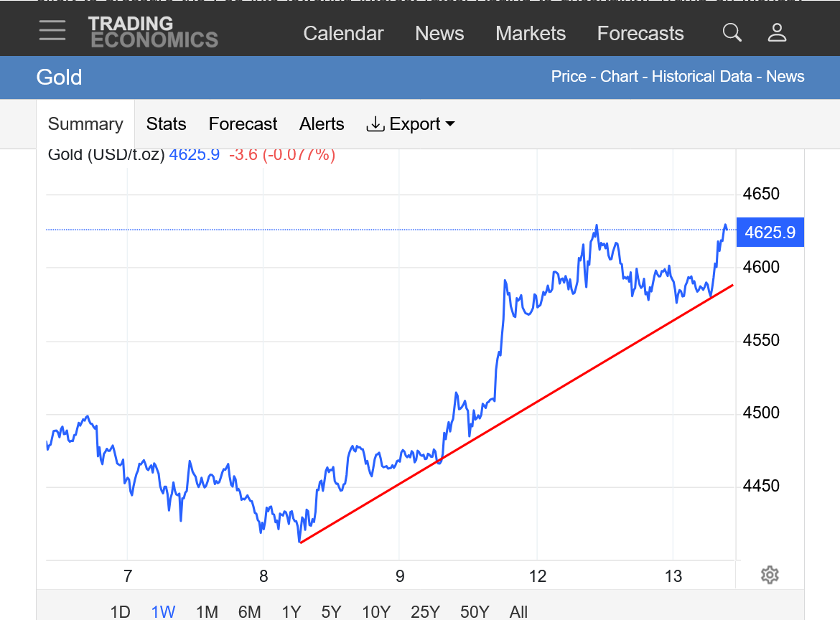Open Markets in top navigation
This screenshot has width=840, height=620.
pyautogui.click(x=531, y=34)
